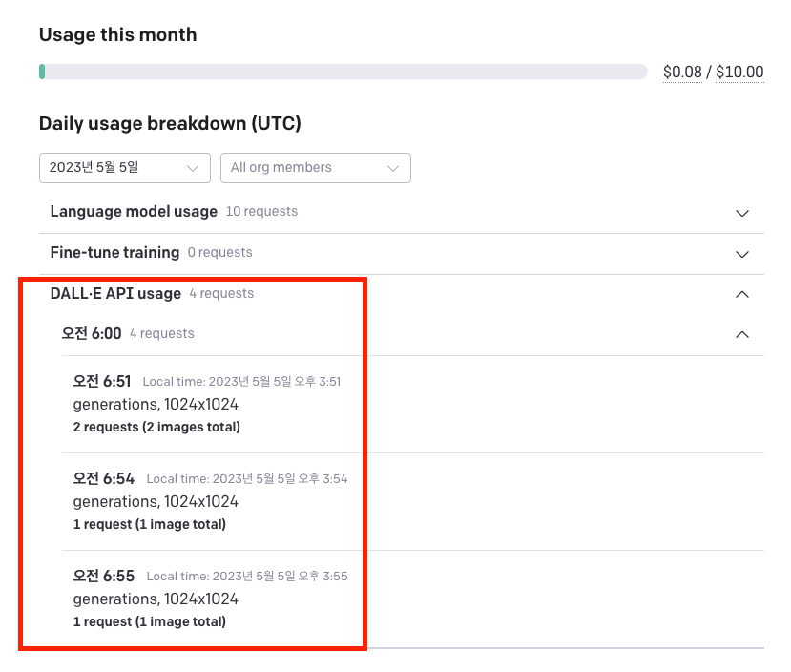Click the Fine-tune training heading

click(x=114, y=252)
